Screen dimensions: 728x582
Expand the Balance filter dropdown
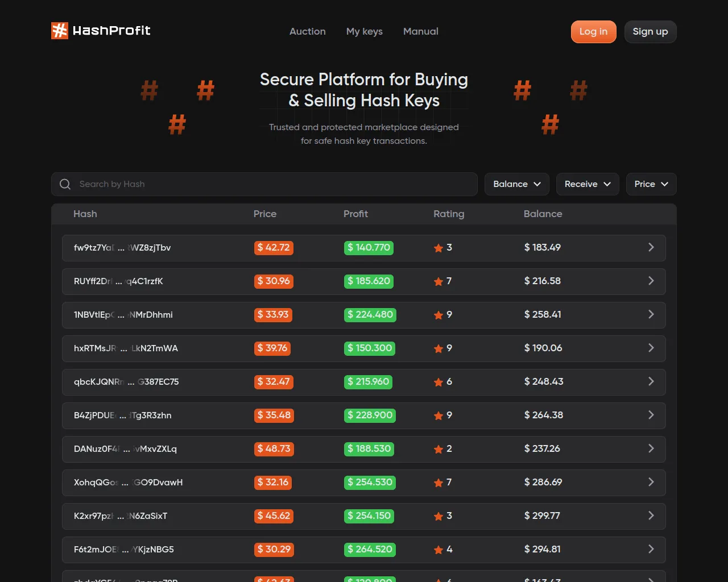click(x=516, y=184)
